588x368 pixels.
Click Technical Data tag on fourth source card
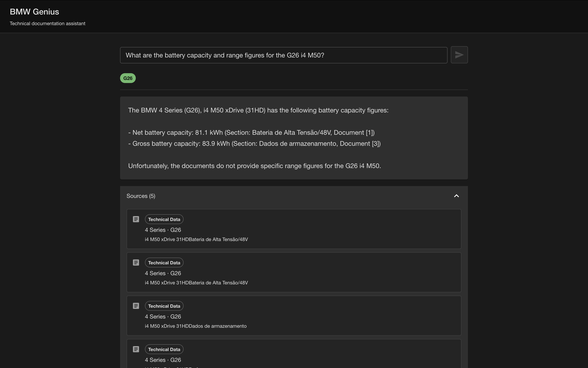point(164,349)
